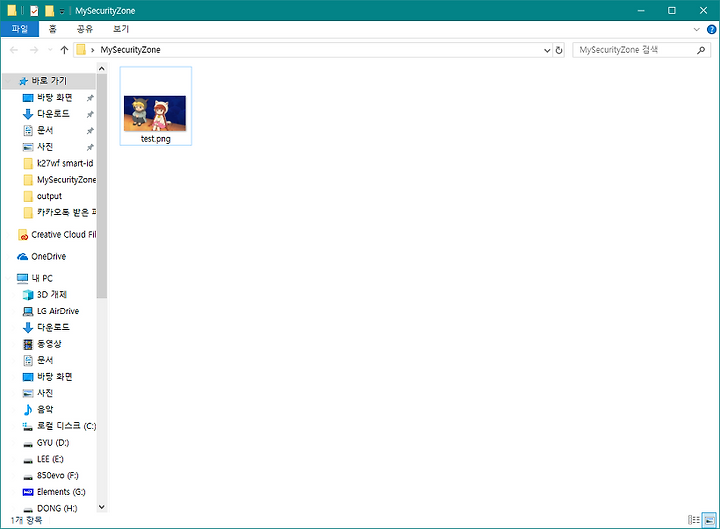Click the test.png file name
The height and width of the screenshot is (529, 720).
tap(156, 139)
